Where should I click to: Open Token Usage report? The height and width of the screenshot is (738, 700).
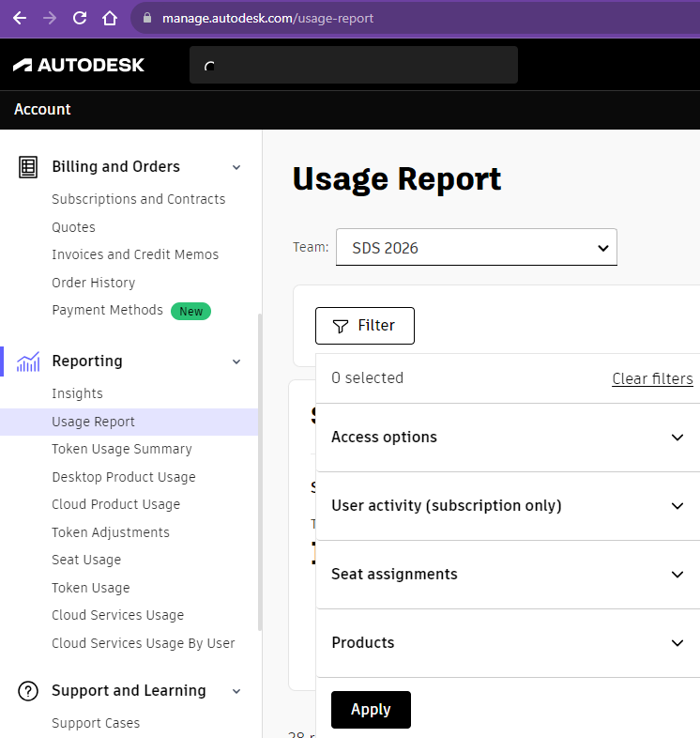tap(91, 588)
